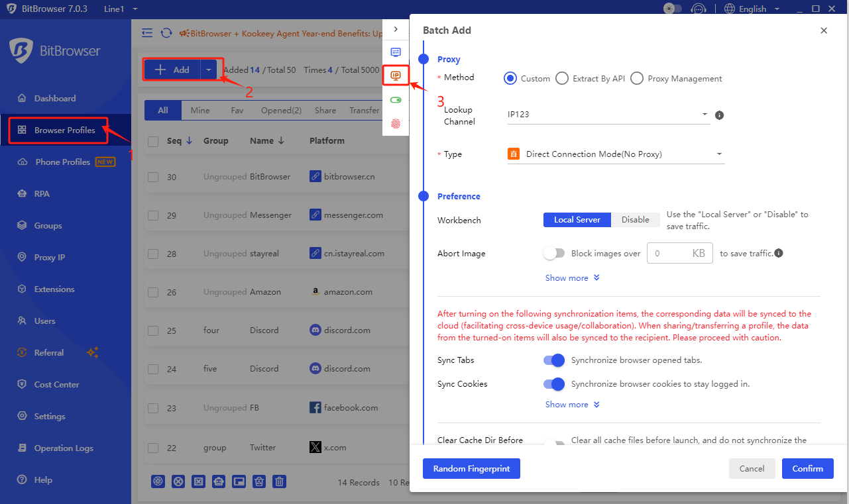Open the Line1 dropdown
Image resolution: width=849 pixels, height=504 pixels.
(122, 9)
